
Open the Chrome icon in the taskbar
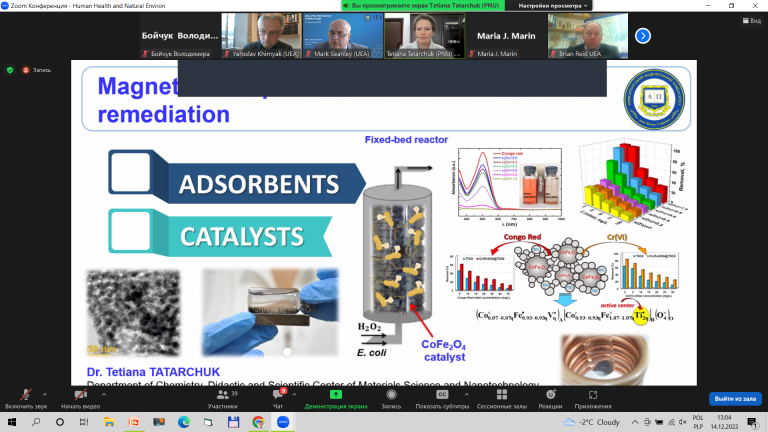click(x=258, y=422)
